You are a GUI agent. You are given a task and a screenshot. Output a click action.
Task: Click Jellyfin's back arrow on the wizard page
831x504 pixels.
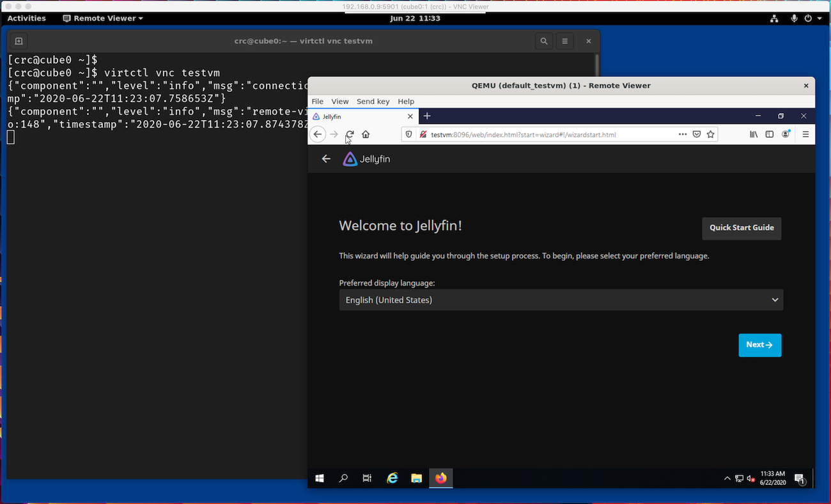pyautogui.click(x=326, y=158)
